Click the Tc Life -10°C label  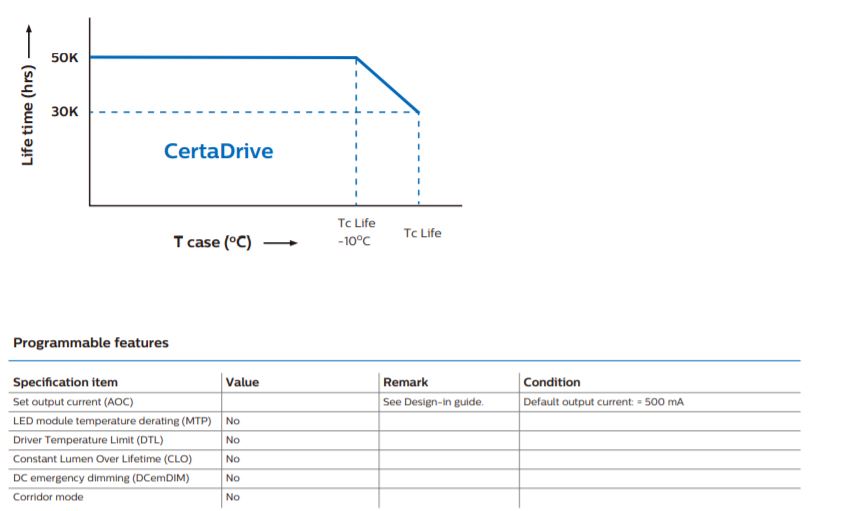[x=356, y=232]
